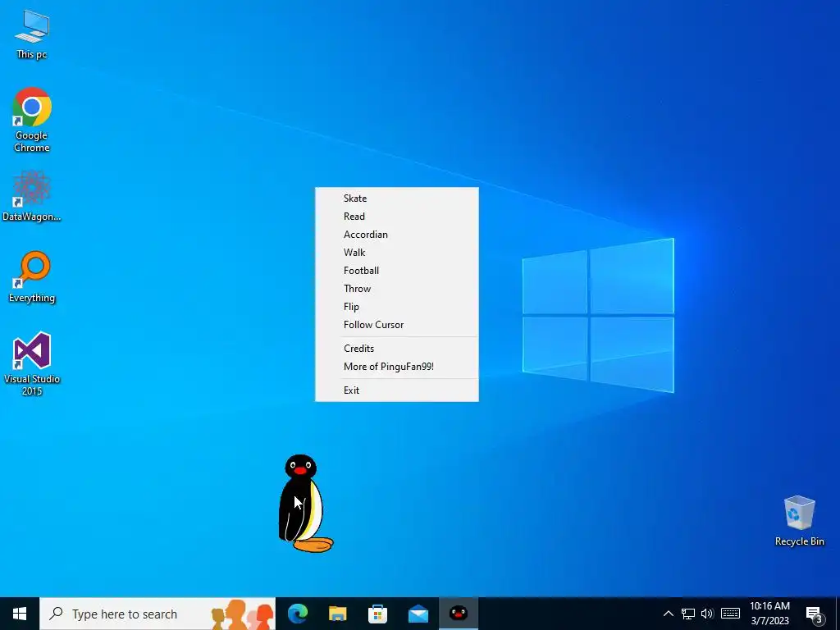
Task: Show hidden system tray icons
Action: pyautogui.click(x=668, y=614)
